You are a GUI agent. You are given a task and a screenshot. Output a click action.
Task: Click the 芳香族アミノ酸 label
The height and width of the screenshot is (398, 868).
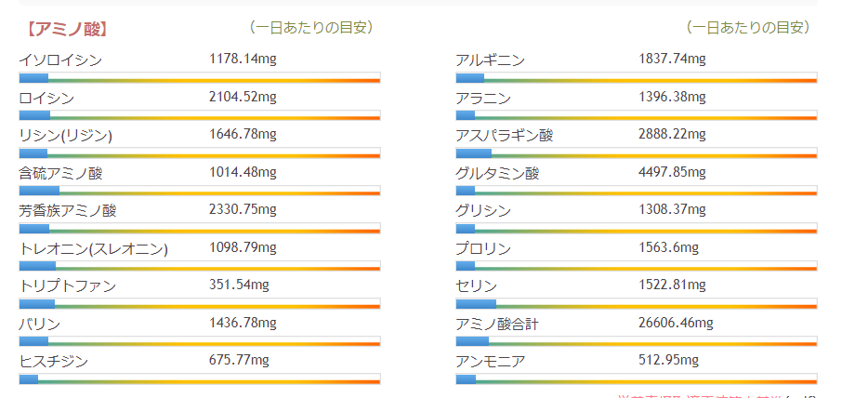coord(68,211)
